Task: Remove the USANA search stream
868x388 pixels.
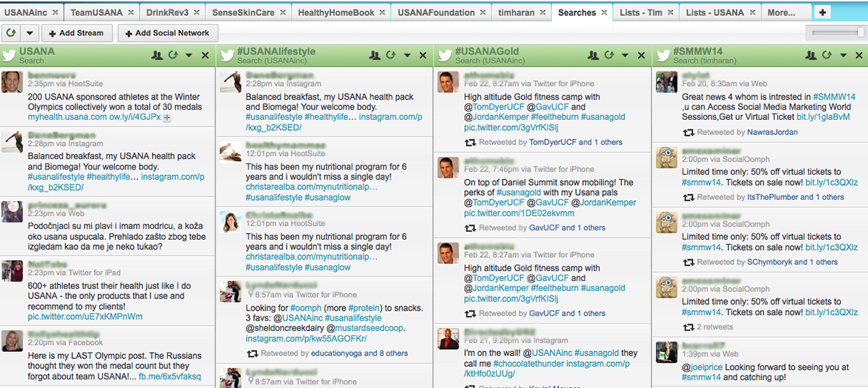Action: (x=205, y=56)
